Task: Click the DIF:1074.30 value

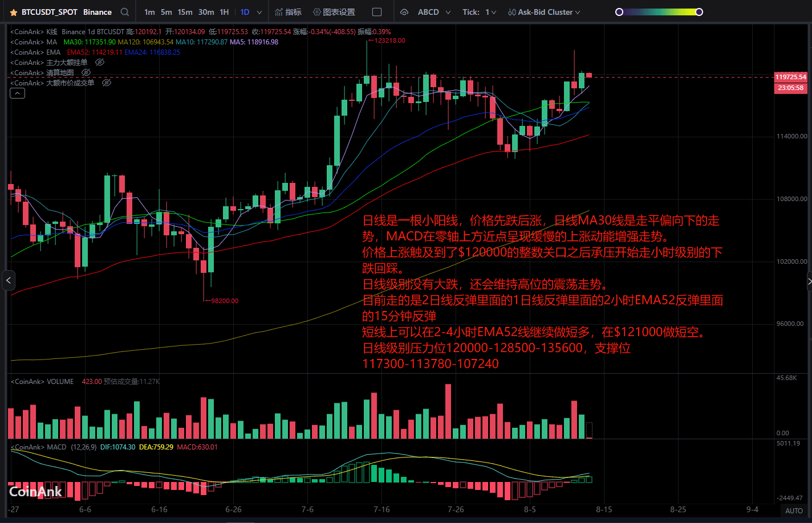Action: tap(117, 447)
